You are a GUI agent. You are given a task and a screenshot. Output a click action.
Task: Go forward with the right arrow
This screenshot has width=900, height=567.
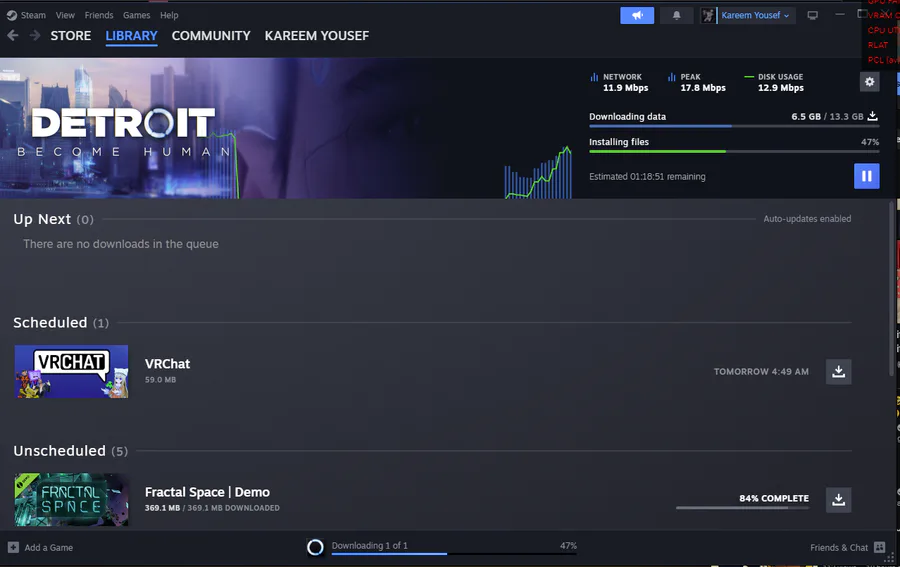click(x=35, y=36)
